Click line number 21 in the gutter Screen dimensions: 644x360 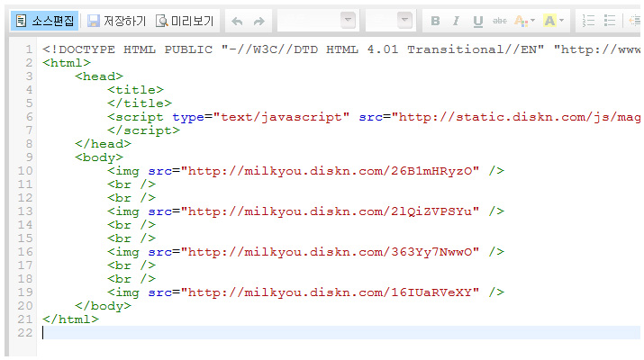click(x=25, y=319)
